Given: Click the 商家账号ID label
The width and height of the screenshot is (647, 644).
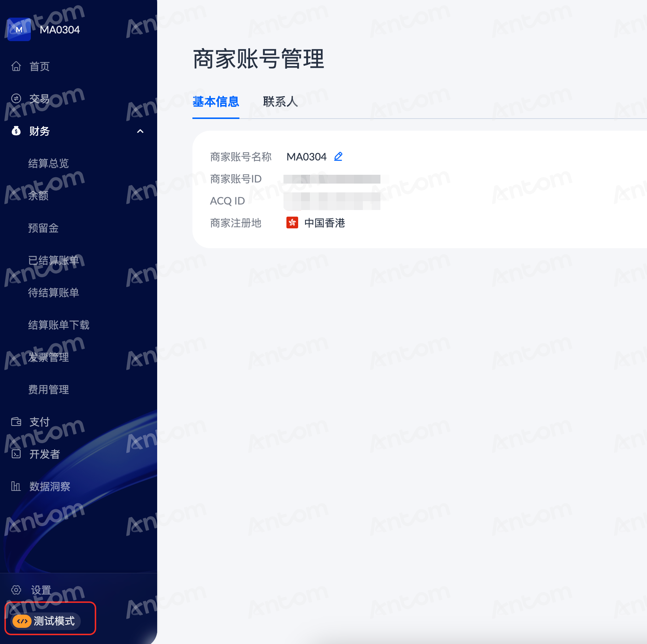Looking at the screenshot, I should coord(236,179).
